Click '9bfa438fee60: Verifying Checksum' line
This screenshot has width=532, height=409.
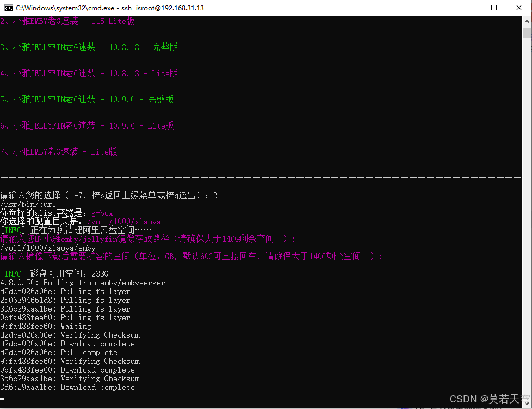70,362
